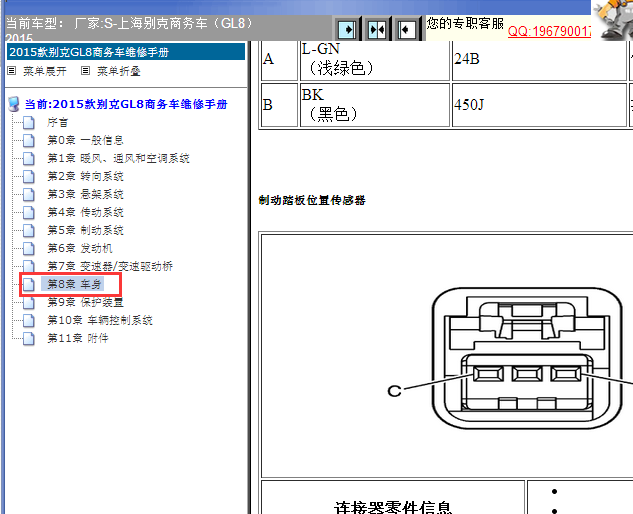Open 第6章 发动机 chapter
Screen dimensions: 633x514
80,248
